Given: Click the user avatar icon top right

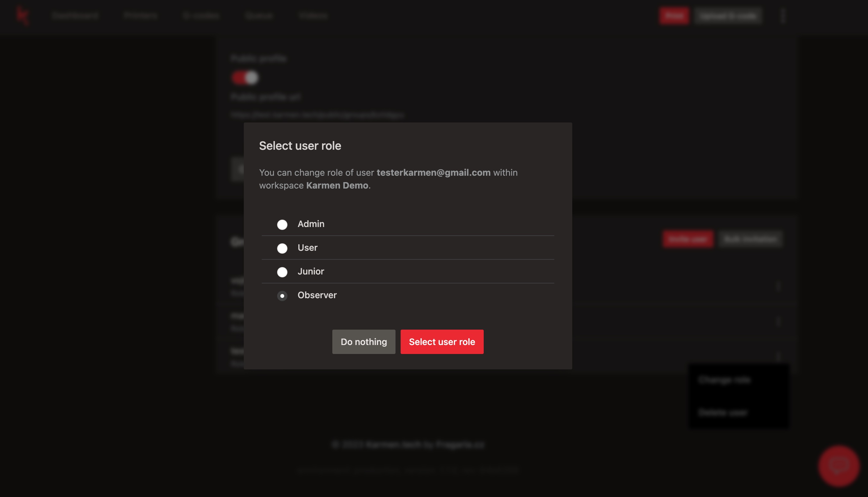Looking at the screenshot, I should pos(782,16).
